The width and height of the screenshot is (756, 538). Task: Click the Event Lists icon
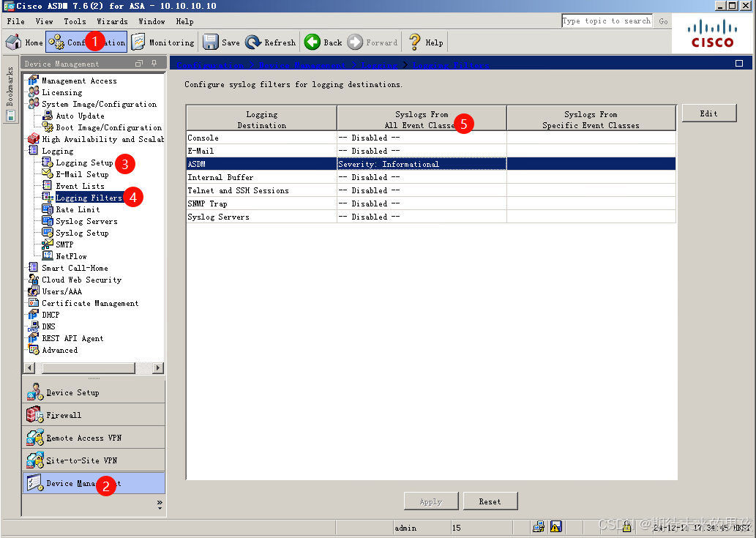(48, 186)
